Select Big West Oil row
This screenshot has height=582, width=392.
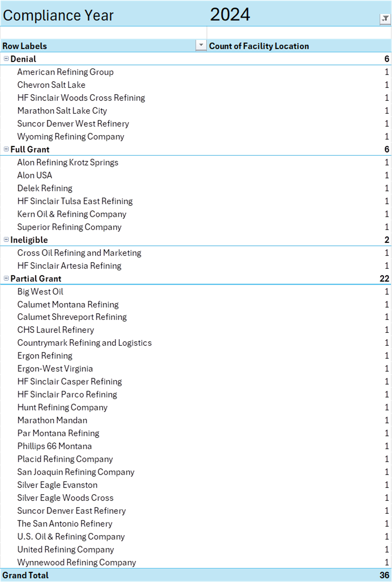coord(196,292)
